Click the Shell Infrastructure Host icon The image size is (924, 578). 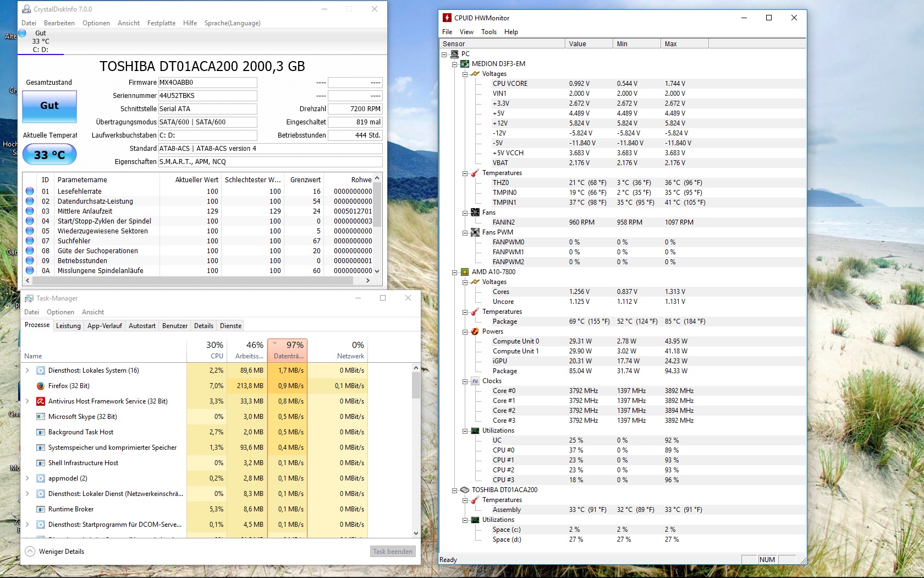40,463
